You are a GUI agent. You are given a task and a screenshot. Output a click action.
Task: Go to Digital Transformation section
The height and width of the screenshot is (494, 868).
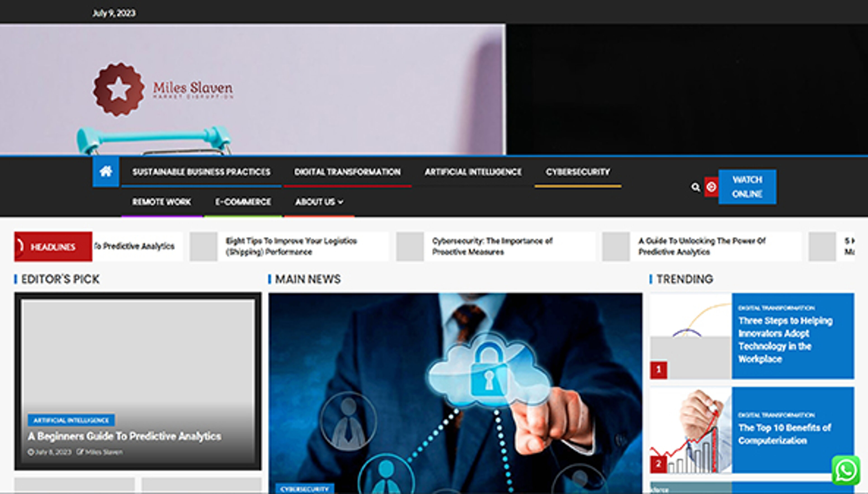pos(347,172)
